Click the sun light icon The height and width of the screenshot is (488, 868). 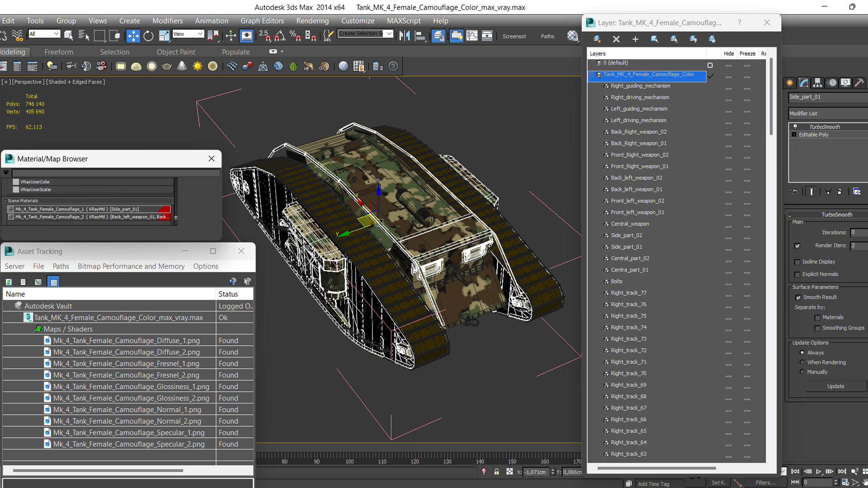click(197, 66)
